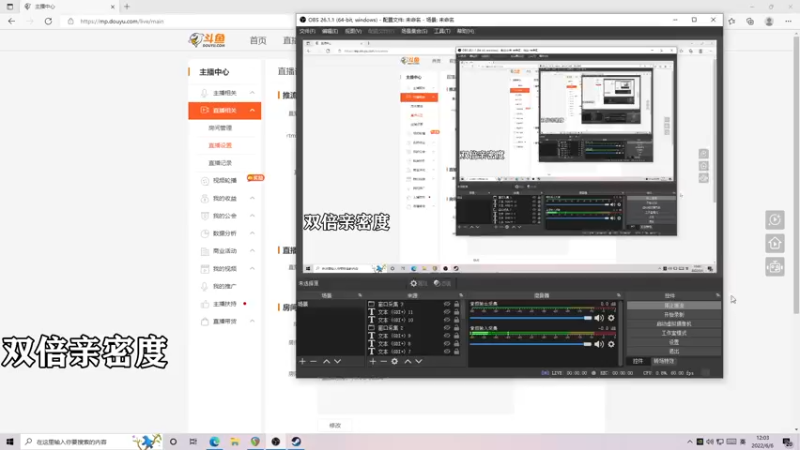
Task: Click 工作室模式 button in OBS controls
Action: pyautogui.click(x=673, y=333)
